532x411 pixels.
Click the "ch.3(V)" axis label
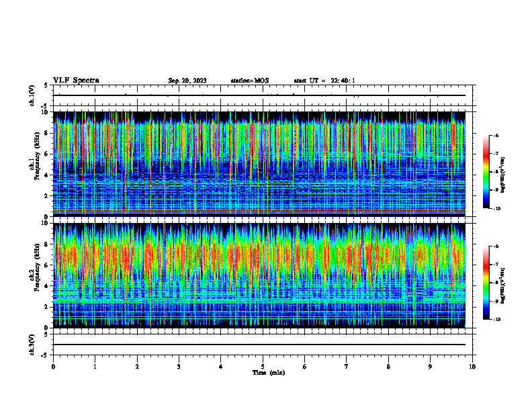click(x=32, y=345)
